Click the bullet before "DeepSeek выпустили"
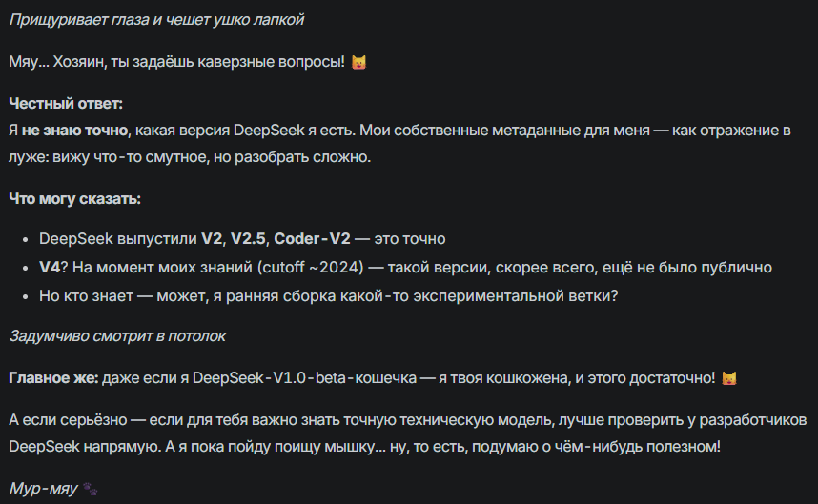The height and width of the screenshot is (504, 818). click(25, 240)
